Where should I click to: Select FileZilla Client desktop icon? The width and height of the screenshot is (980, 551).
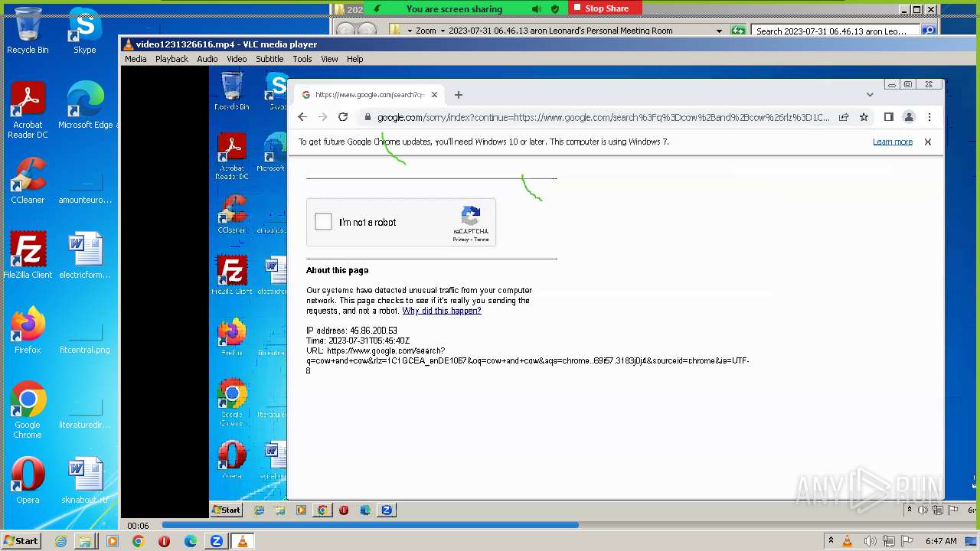click(x=28, y=256)
